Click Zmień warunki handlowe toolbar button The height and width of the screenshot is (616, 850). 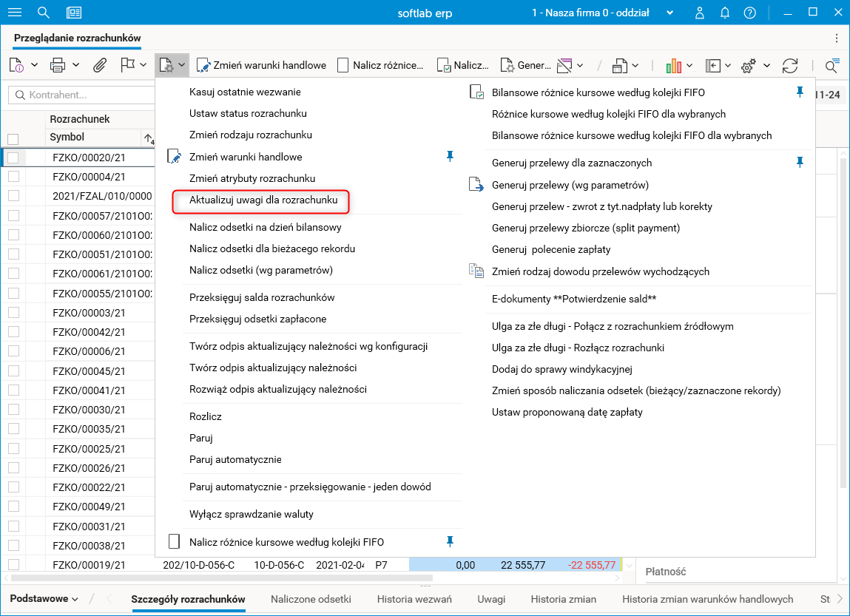[x=261, y=66]
